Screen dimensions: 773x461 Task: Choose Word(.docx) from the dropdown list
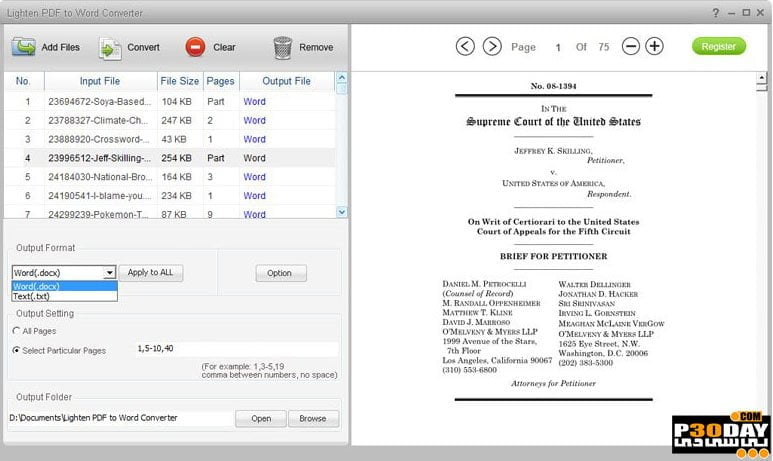[64, 286]
